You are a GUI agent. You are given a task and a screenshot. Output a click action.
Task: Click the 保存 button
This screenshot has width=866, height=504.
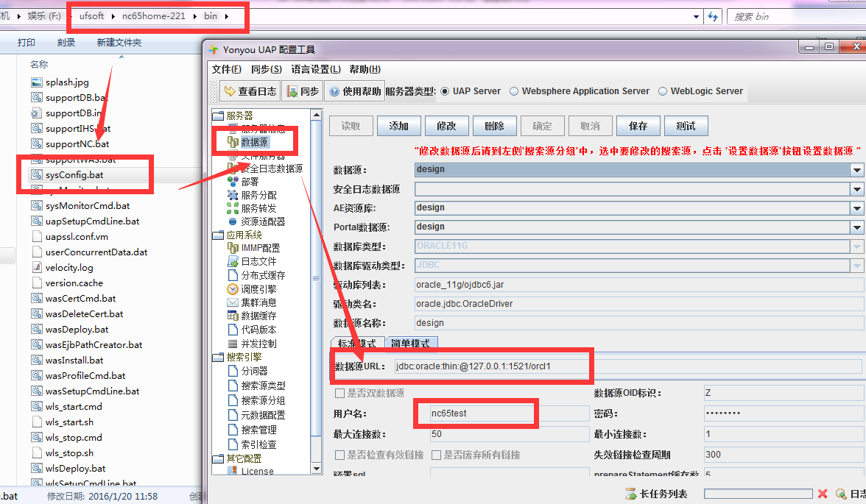tap(638, 126)
